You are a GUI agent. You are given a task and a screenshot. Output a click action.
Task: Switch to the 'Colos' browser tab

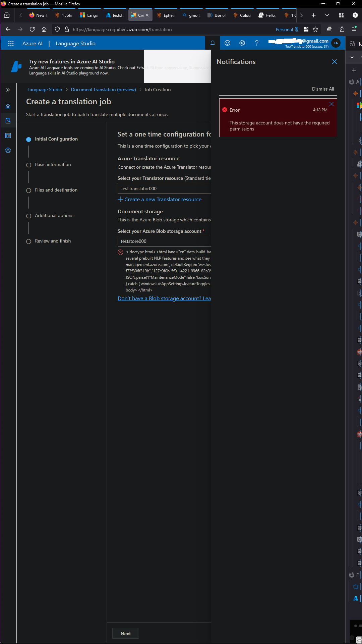coord(242,15)
